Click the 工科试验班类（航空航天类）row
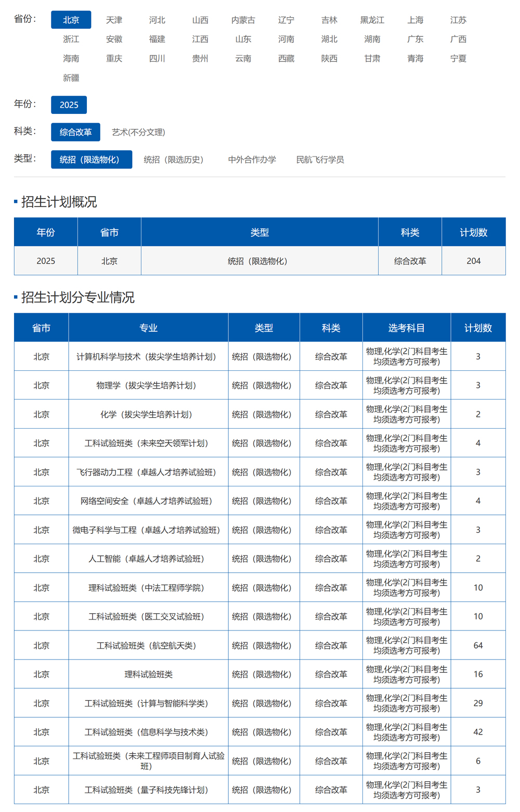 [x=148, y=645]
